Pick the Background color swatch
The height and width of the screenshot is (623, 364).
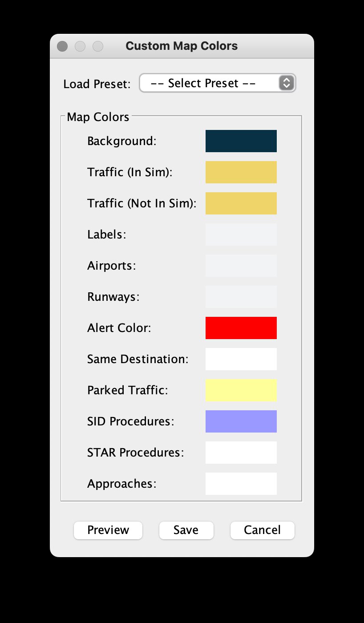241,141
